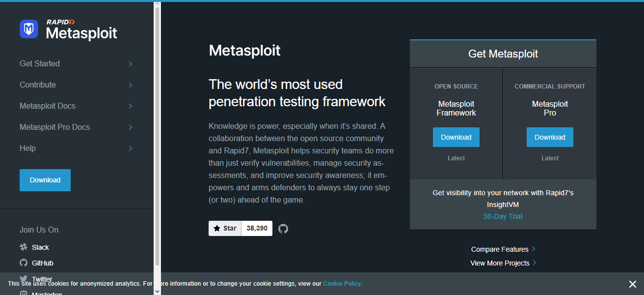Open the GitHub text link in sidebar
Screen dimensions: 644x295
pos(43,263)
